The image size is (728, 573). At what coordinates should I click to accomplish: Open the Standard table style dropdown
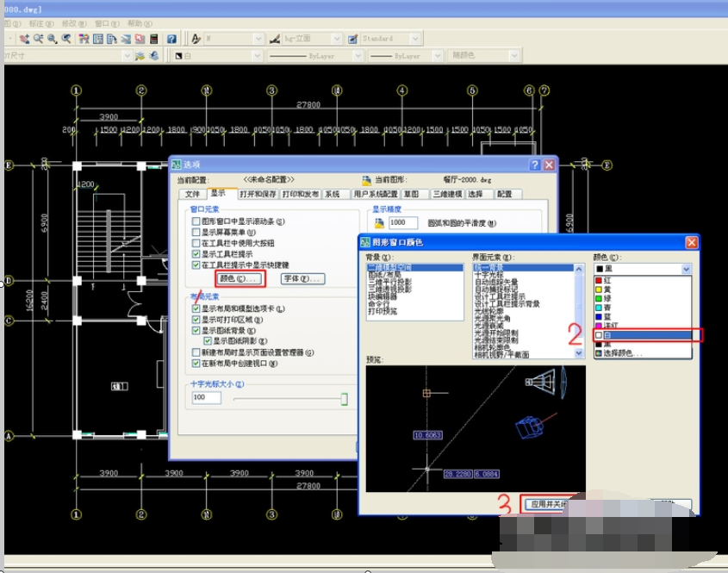pos(415,39)
